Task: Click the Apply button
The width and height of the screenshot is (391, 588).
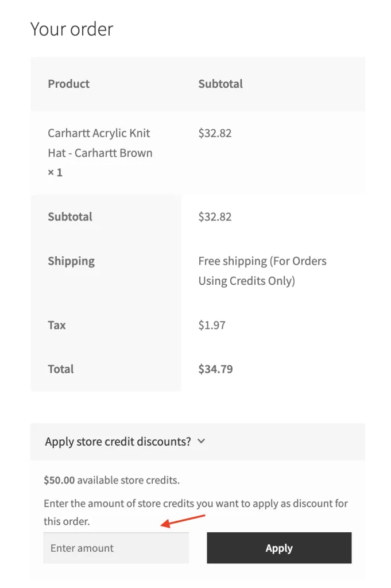Action: click(x=279, y=548)
